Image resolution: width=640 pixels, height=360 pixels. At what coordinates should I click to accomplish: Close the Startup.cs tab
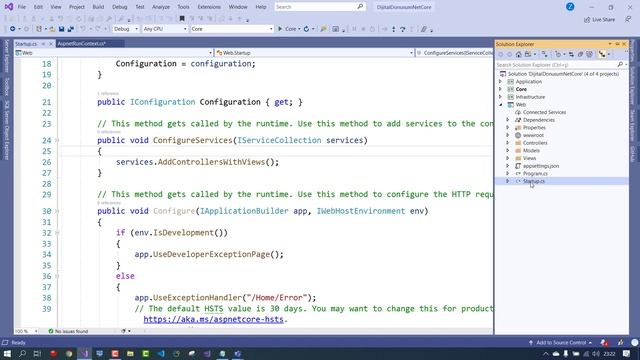coord(51,44)
